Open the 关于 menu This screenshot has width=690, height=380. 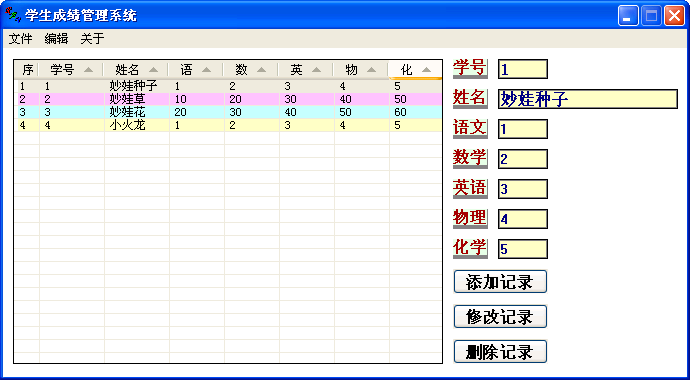click(92, 39)
